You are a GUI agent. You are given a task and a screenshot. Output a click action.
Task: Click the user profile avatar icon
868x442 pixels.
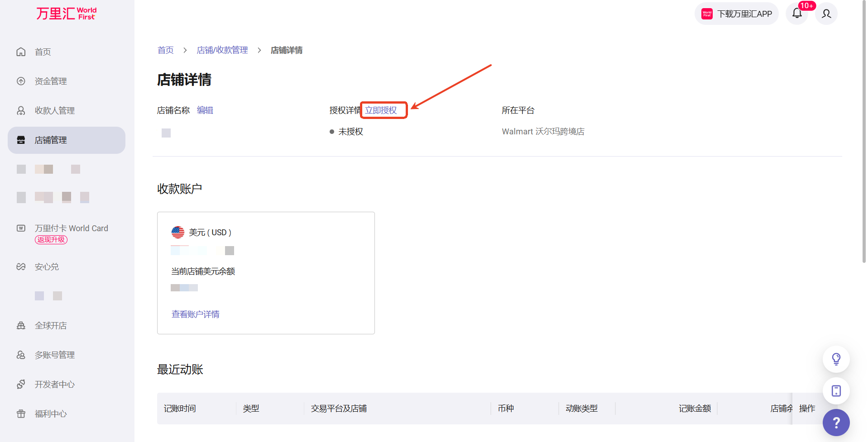(x=826, y=14)
